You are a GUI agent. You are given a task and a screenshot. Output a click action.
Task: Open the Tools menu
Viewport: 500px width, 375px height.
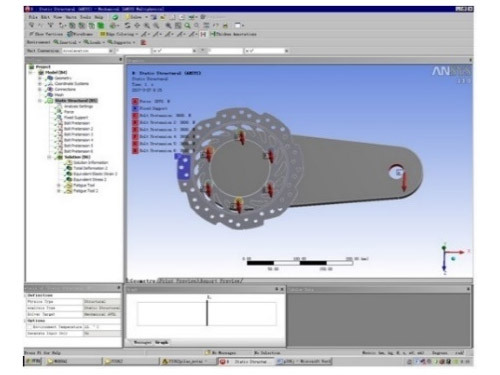pos(85,17)
